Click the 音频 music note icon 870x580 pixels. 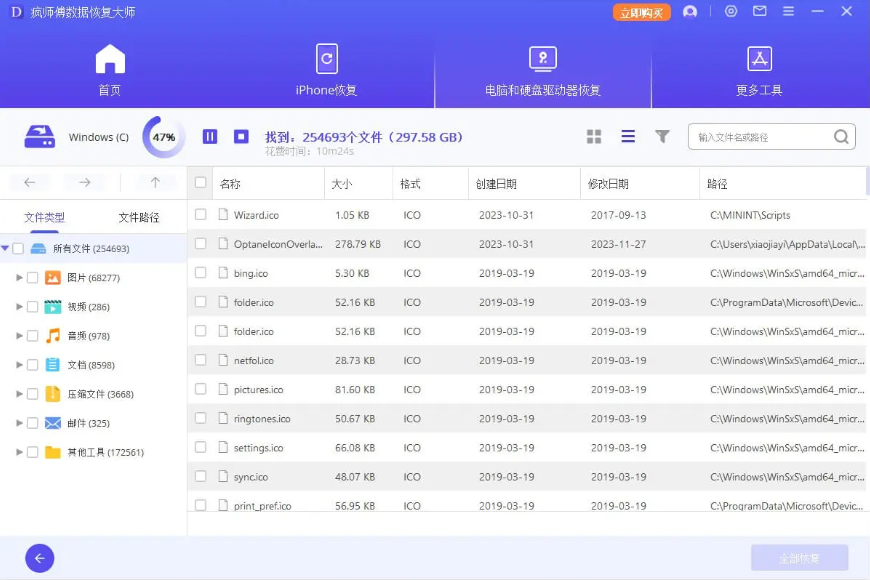(x=53, y=335)
